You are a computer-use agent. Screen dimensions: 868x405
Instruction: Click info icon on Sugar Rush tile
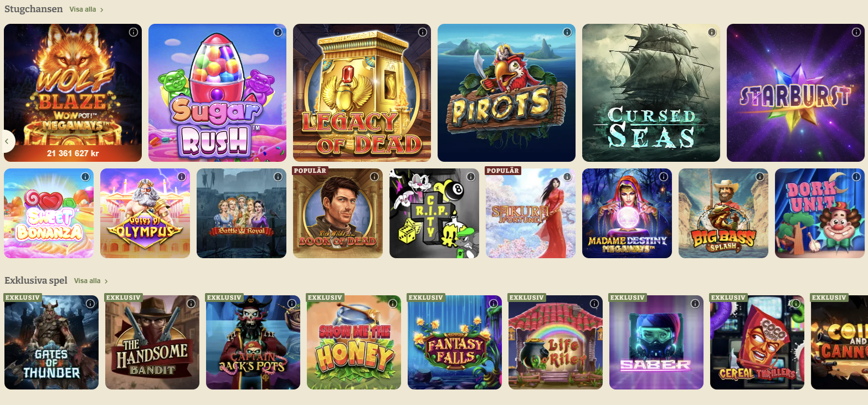278,32
